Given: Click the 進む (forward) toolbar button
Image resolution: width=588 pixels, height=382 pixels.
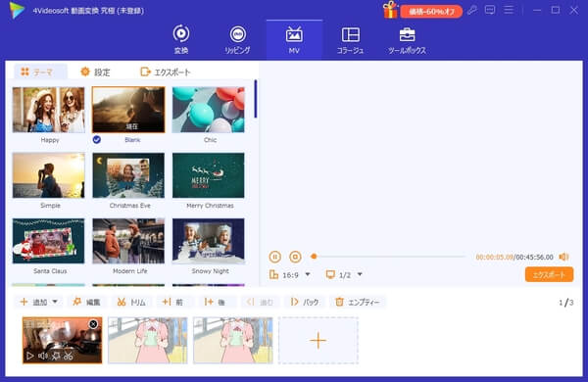Looking at the screenshot, I should (x=261, y=302).
